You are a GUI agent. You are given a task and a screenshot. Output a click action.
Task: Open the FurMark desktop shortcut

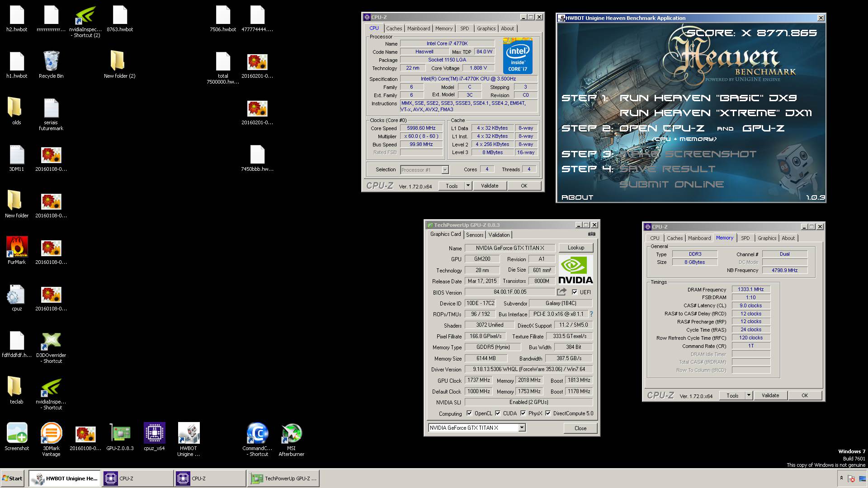point(17,250)
